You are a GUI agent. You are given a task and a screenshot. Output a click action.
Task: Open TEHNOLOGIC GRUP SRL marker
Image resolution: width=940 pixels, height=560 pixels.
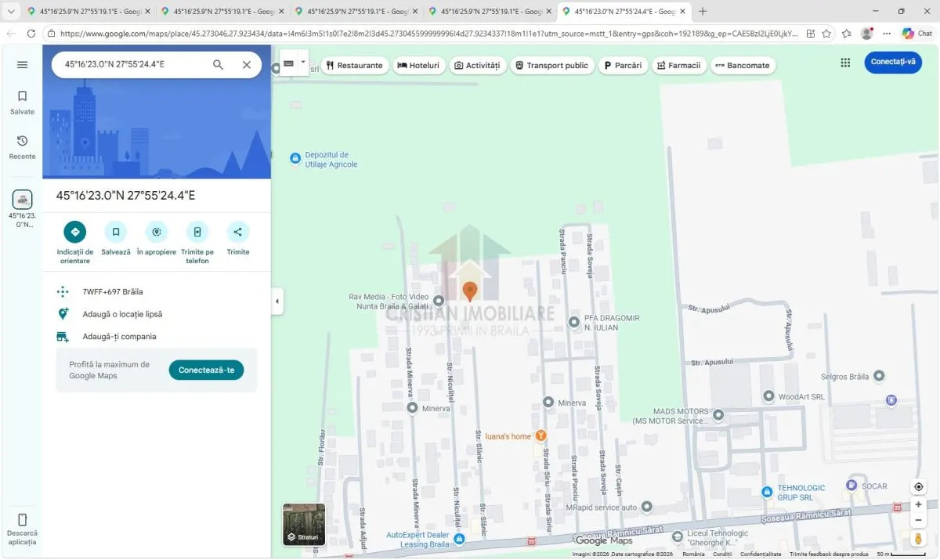(767, 492)
